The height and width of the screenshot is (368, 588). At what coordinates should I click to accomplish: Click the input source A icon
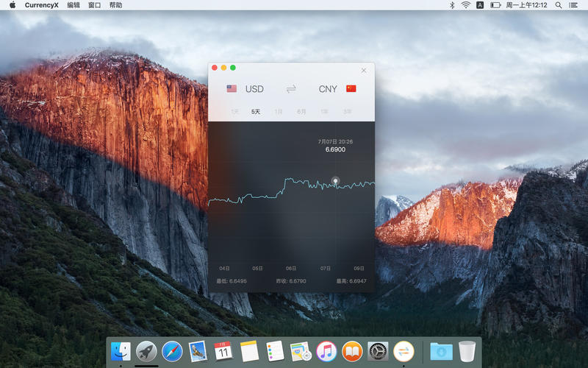tap(480, 5)
